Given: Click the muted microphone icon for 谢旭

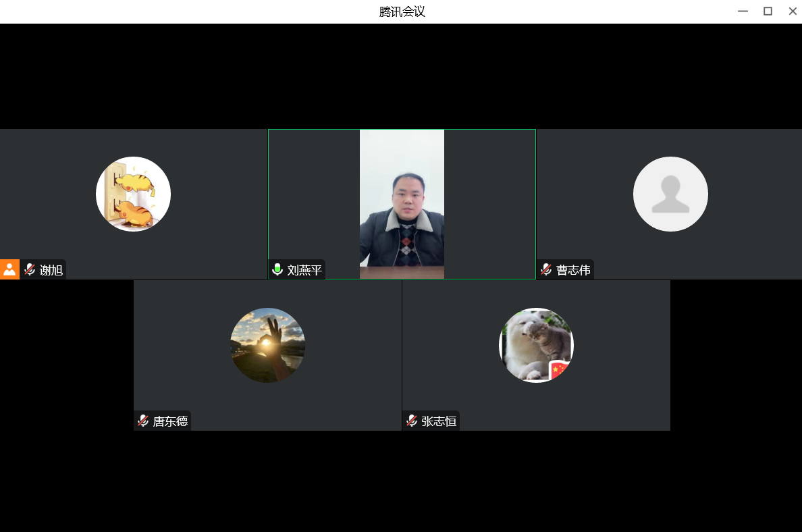Looking at the screenshot, I should [x=30, y=269].
